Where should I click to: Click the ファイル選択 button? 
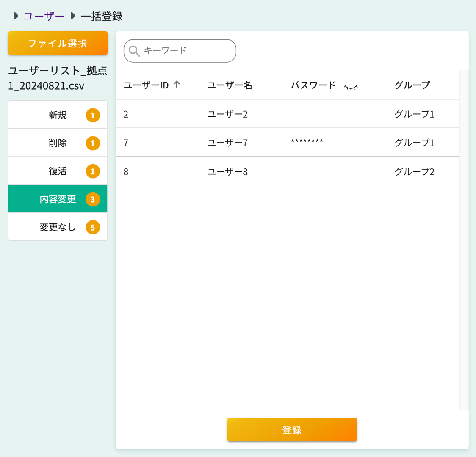coord(58,43)
